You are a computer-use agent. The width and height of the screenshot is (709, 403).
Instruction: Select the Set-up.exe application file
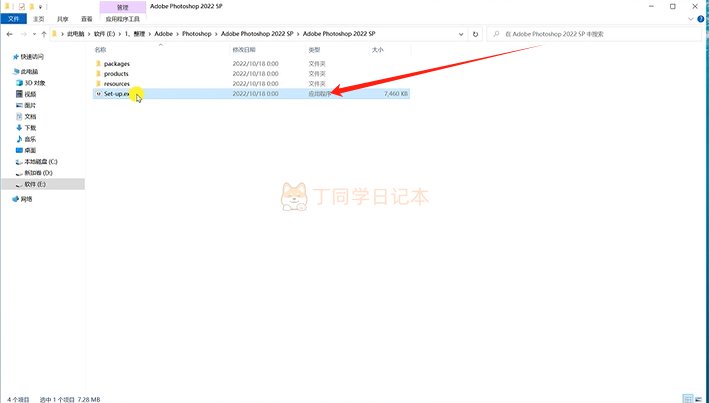point(251,94)
